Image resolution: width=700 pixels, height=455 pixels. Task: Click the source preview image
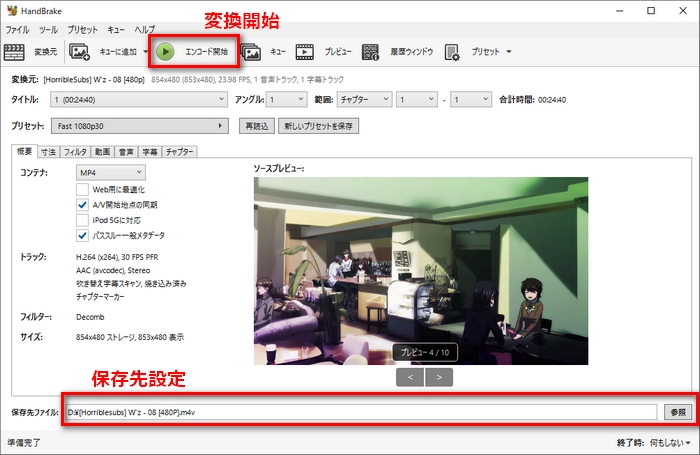pos(421,271)
